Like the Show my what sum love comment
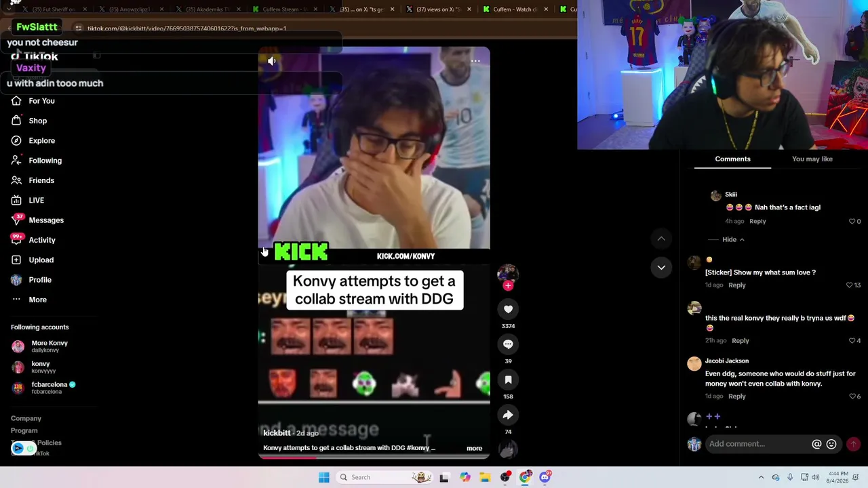Image resolution: width=868 pixels, height=488 pixels. coord(849,285)
